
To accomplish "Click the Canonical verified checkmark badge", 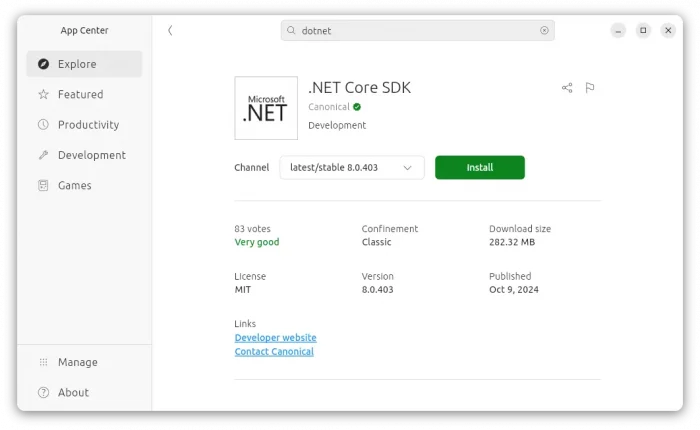I will click(357, 107).
